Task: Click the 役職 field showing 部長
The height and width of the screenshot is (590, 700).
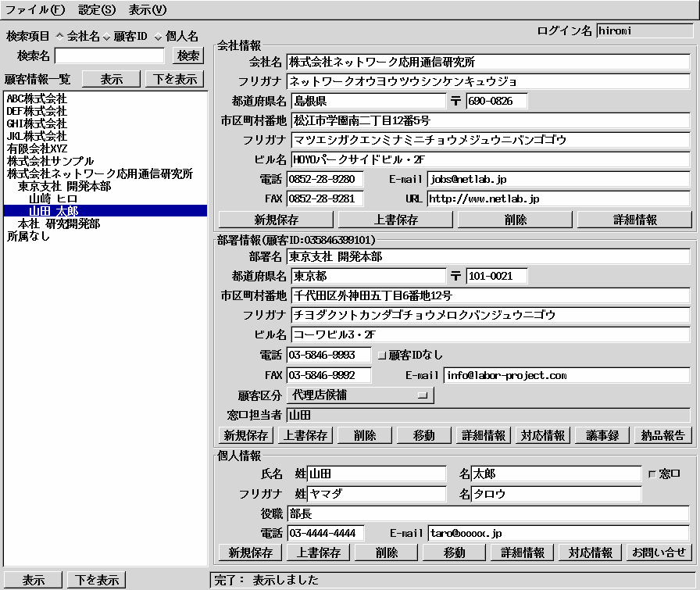Action: [x=488, y=513]
